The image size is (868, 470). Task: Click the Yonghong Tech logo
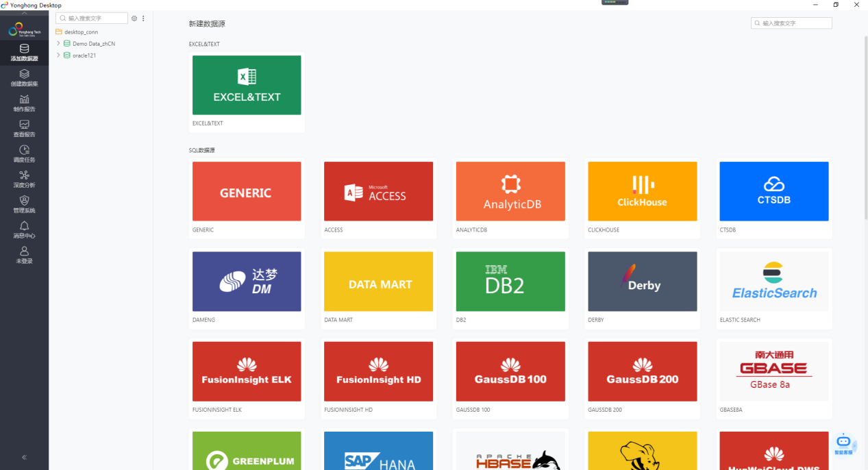click(24, 29)
